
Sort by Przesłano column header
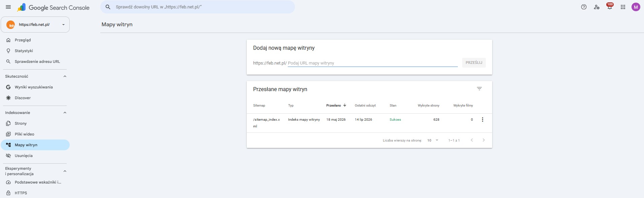(x=334, y=106)
